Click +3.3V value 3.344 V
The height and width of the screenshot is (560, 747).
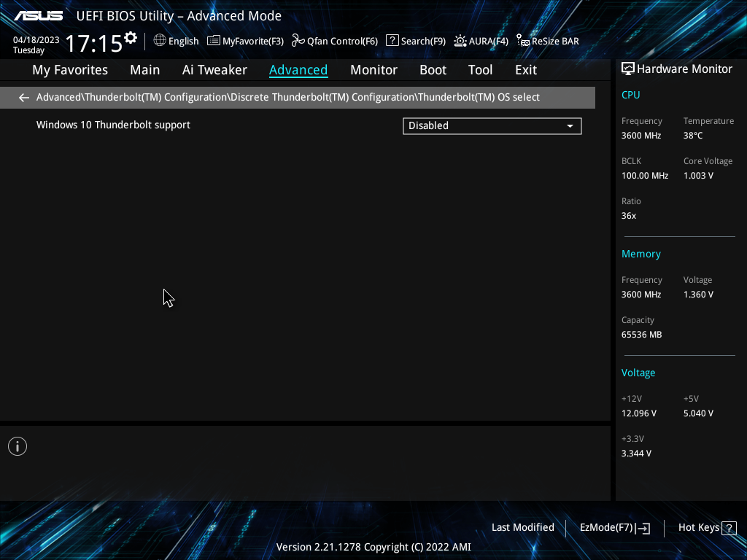(636, 454)
